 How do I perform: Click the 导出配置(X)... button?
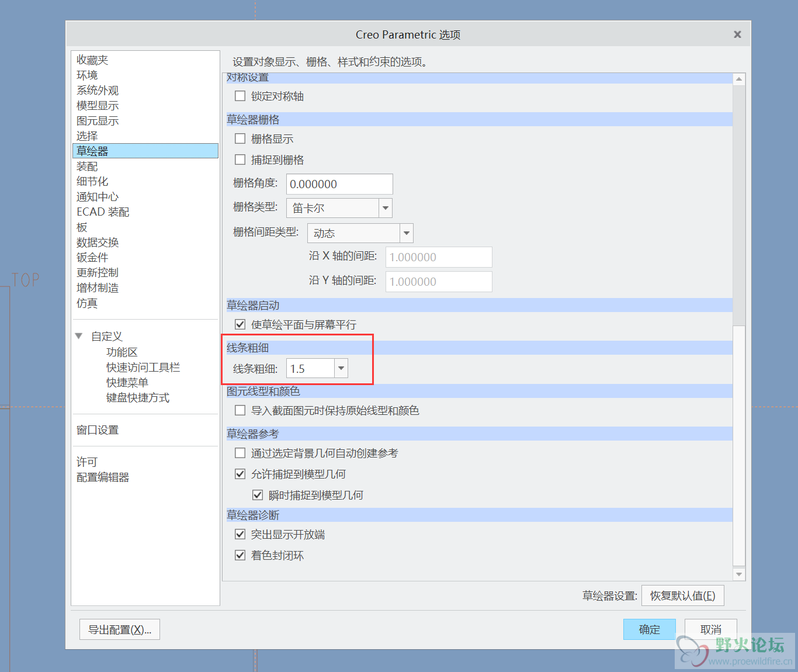tap(120, 629)
